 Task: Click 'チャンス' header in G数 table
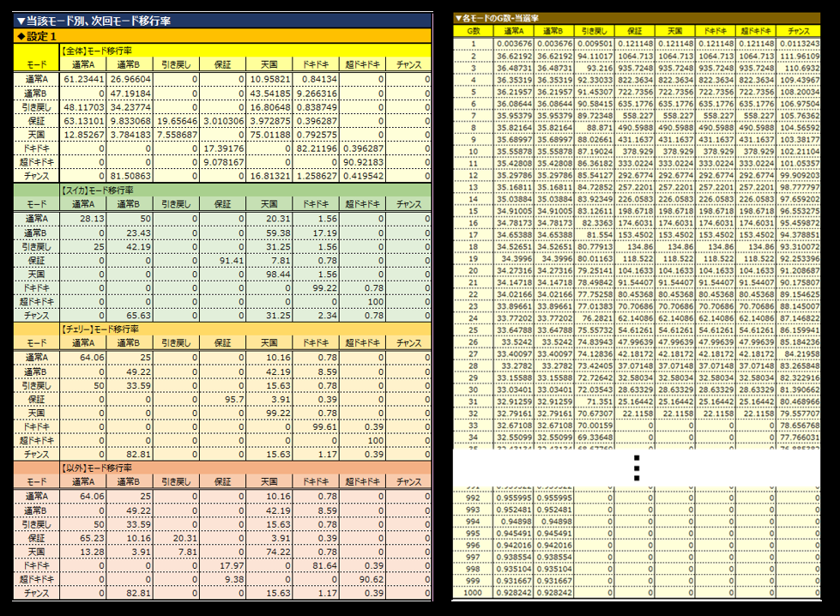pos(798,31)
